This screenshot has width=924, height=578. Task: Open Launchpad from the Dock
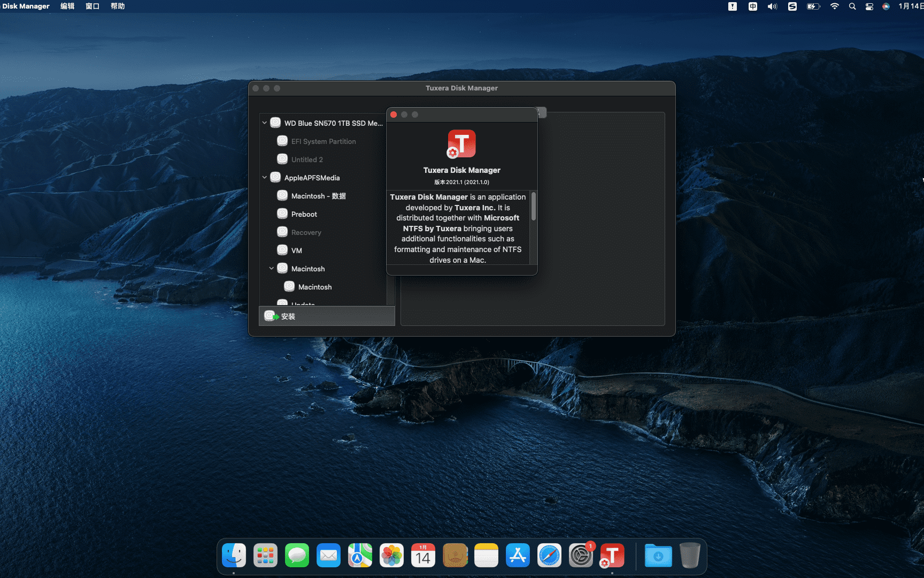265,556
